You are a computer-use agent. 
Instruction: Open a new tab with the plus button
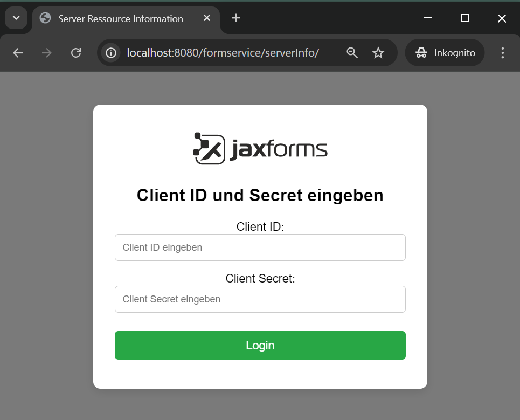236,18
